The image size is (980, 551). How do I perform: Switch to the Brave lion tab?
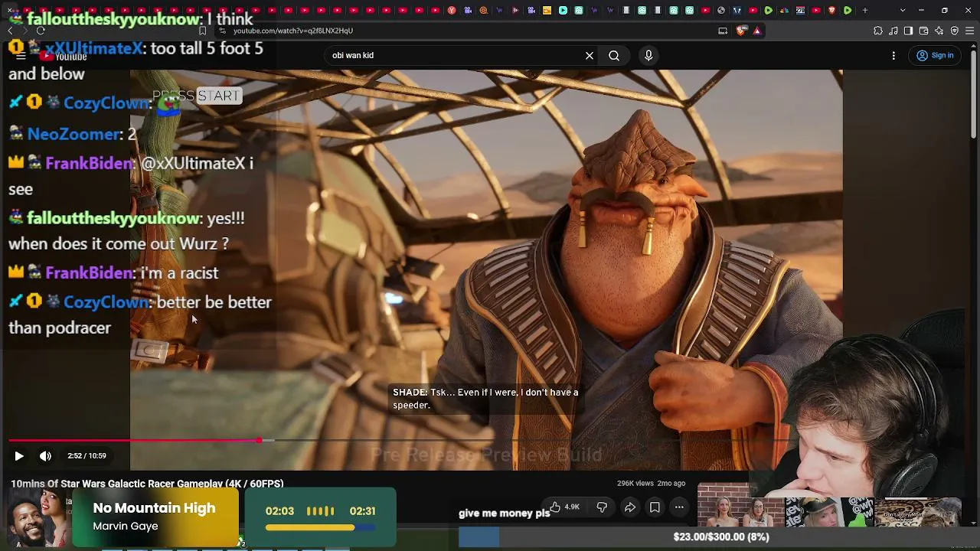coord(832,11)
